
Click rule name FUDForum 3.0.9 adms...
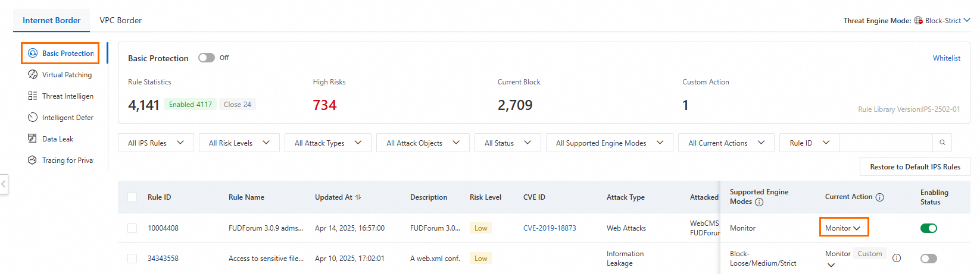(266, 228)
